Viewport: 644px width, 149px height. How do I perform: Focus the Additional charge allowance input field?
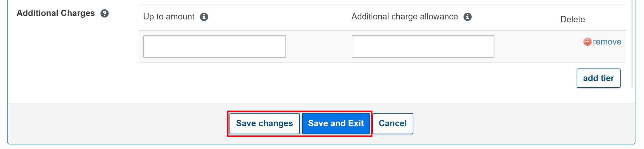pyautogui.click(x=423, y=47)
